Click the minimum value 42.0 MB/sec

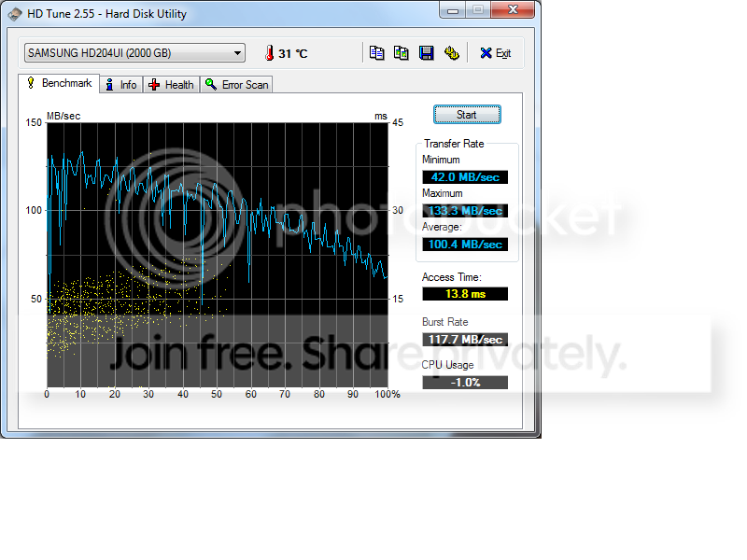465,177
